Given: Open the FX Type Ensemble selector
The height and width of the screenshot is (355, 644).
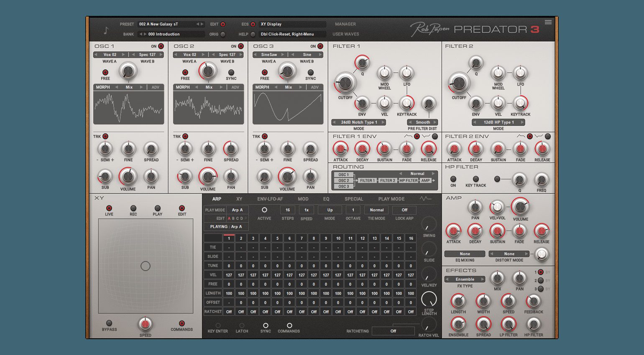Looking at the screenshot, I should click(x=465, y=279).
